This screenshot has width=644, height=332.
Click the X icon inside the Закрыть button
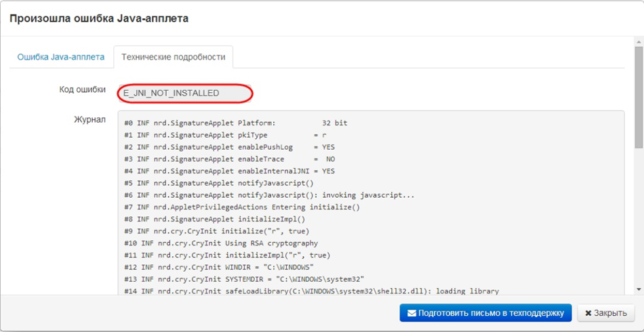click(x=587, y=313)
